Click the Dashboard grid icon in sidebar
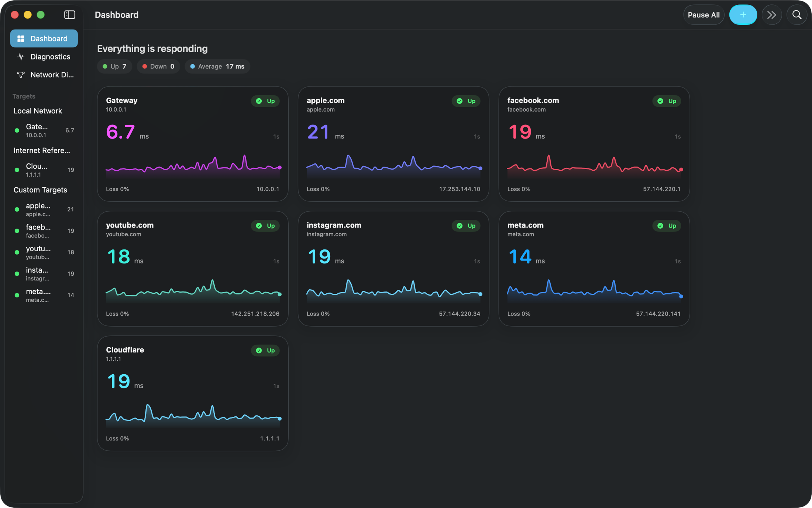The image size is (812, 508). [x=21, y=38]
